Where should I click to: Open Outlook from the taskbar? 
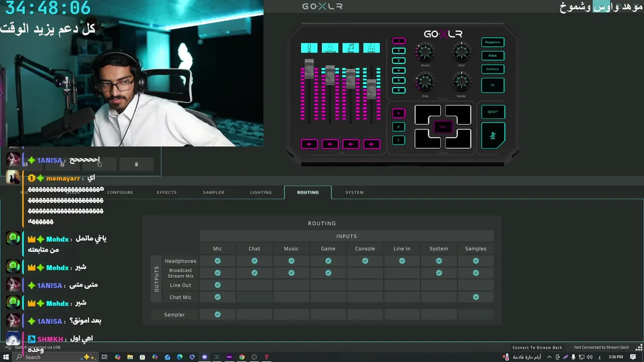coord(168,357)
